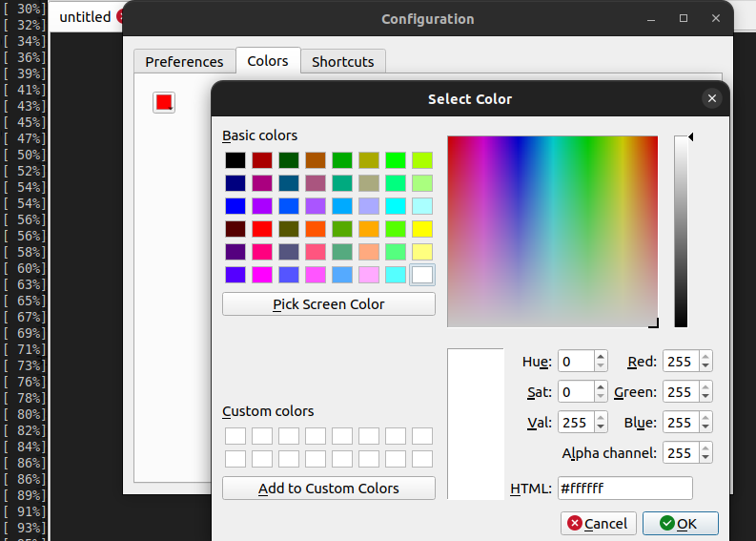Screen dimensions: 756x541
Task: Decrease the Green value with down arrow
Action: pos(705,396)
